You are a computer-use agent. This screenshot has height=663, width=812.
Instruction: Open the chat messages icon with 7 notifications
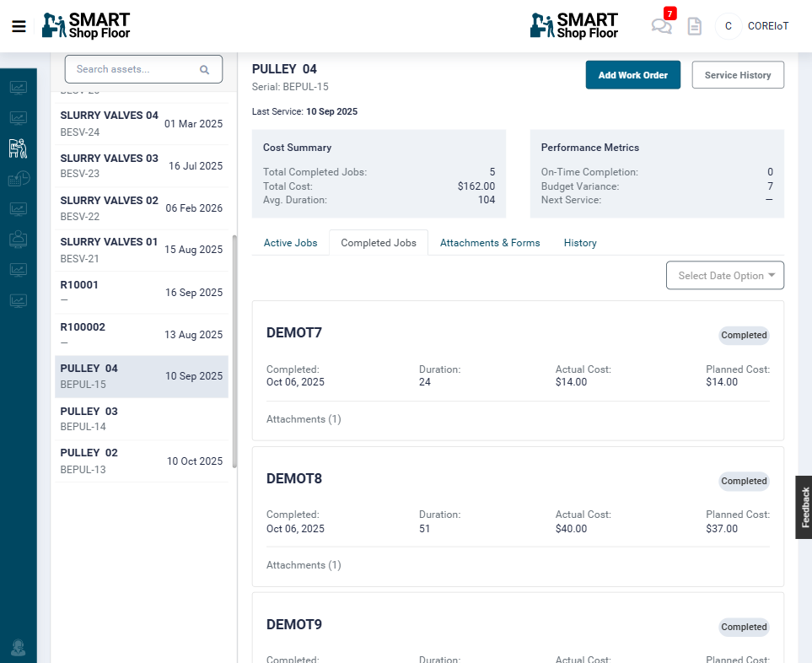click(x=661, y=26)
